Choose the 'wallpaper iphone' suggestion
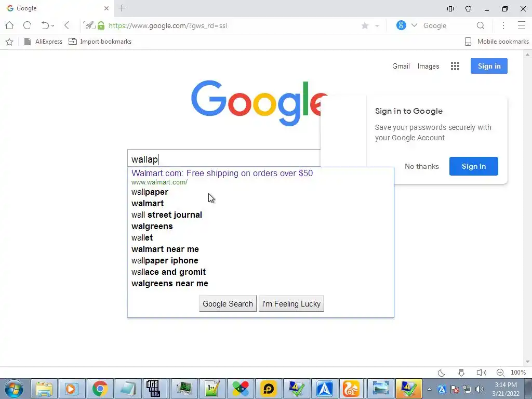 165,261
